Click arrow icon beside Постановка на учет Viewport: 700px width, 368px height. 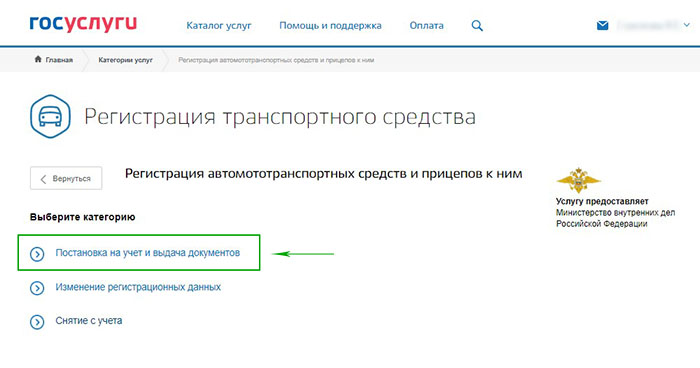[37, 254]
